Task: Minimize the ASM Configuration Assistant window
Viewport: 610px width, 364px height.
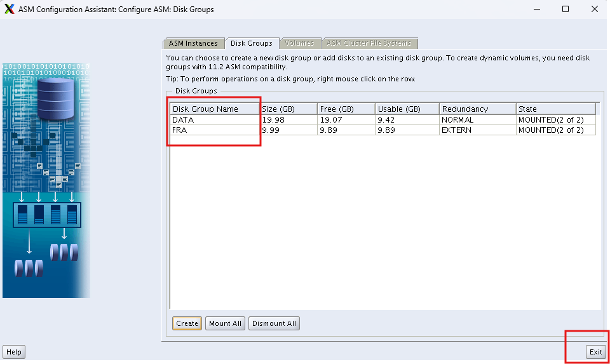Action: tap(537, 9)
